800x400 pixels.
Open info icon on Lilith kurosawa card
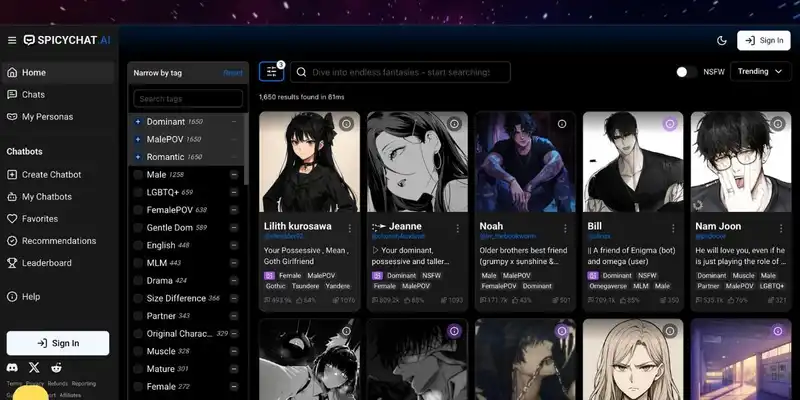[346, 124]
